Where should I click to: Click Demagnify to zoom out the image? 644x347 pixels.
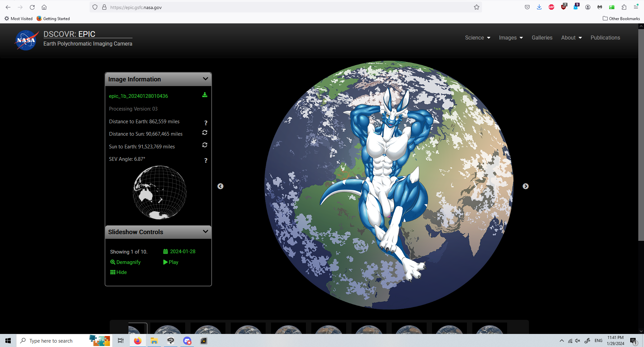click(x=125, y=262)
